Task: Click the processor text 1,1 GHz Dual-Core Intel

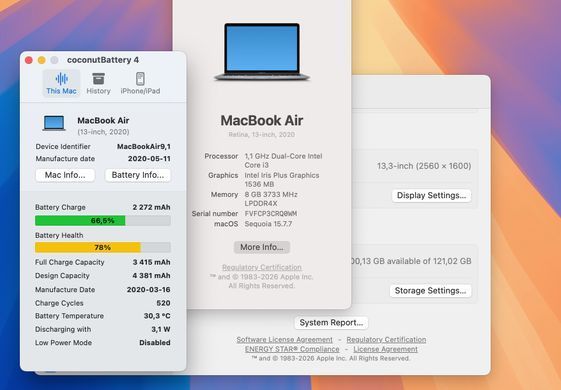Action: tap(283, 156)
